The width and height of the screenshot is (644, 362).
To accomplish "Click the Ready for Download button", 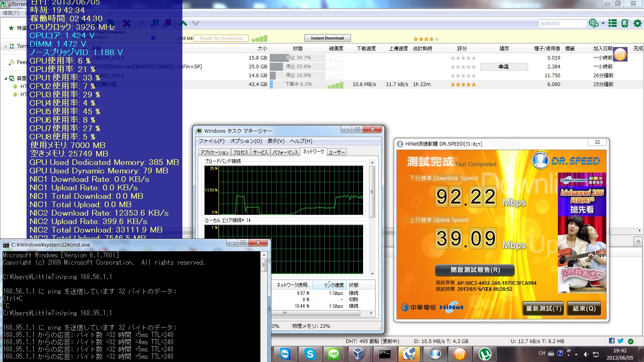I will coord(221,38).
